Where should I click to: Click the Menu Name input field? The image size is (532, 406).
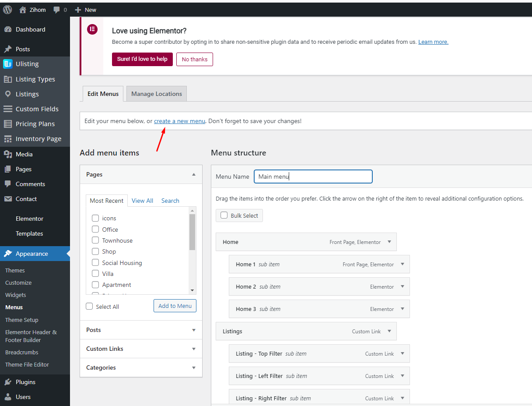tap(313, 177)
